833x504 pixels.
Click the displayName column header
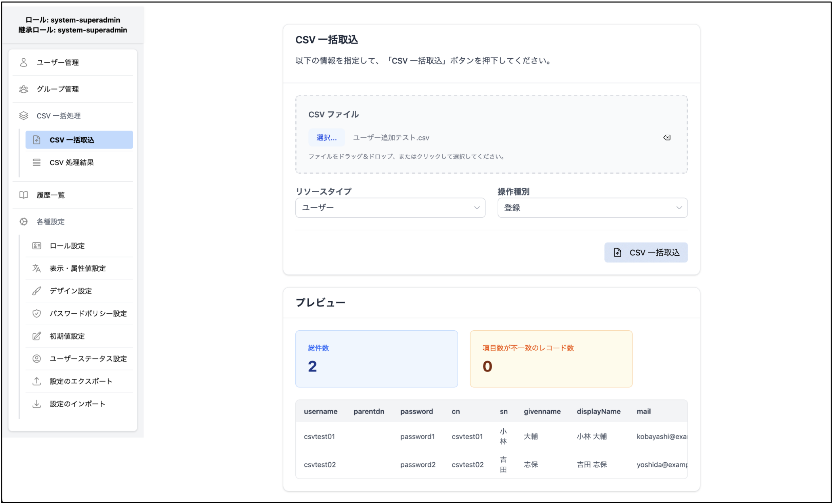click(x=599, y=411)
